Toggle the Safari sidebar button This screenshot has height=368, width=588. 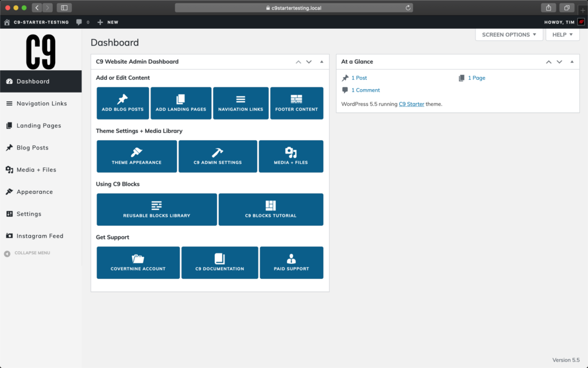click(64, 7)
